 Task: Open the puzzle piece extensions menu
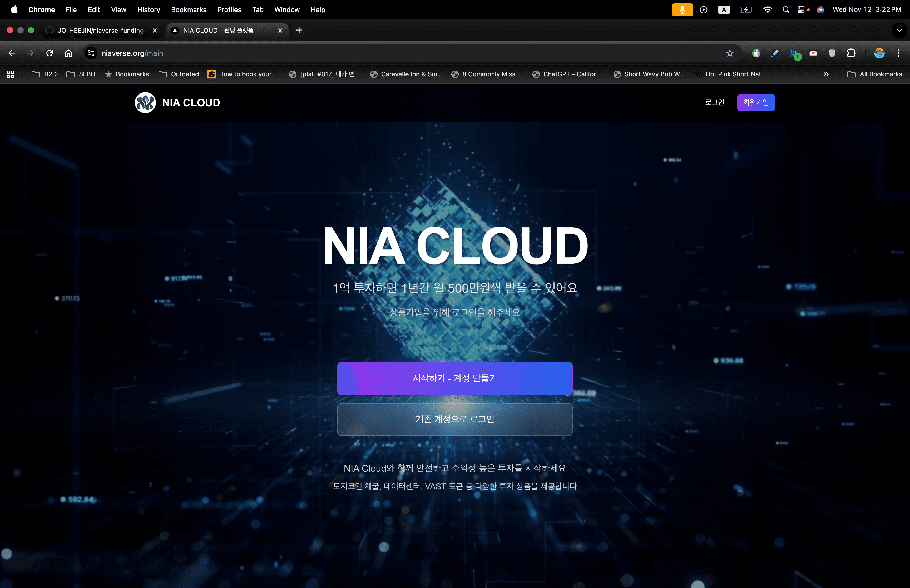tap(851, 53)
